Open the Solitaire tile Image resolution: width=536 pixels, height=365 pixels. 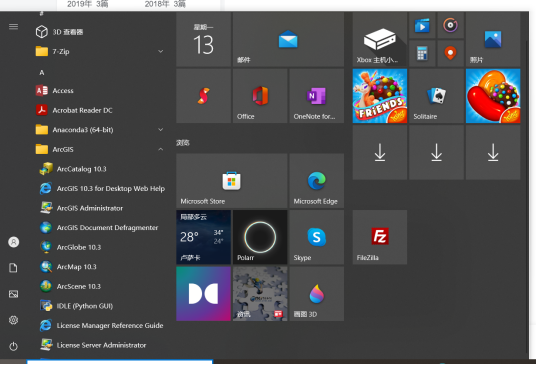[x=437, y=96]
